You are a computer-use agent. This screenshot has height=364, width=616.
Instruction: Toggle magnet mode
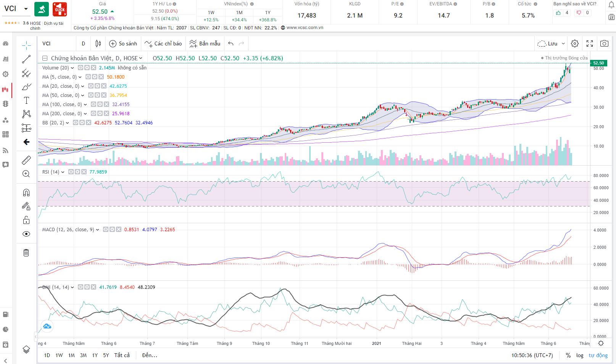pyautogui.click(x=26, y=192)
